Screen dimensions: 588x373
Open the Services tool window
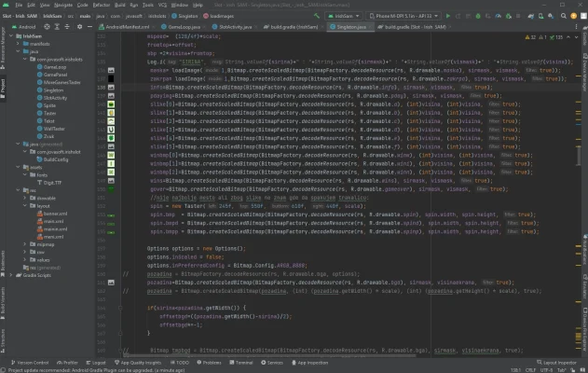click(x=272, y=363)
